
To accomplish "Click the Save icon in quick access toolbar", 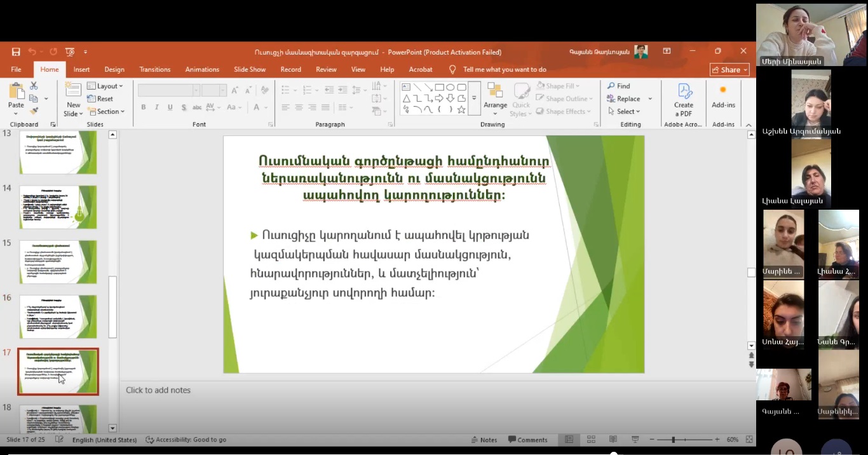I will tap(16, 51).
